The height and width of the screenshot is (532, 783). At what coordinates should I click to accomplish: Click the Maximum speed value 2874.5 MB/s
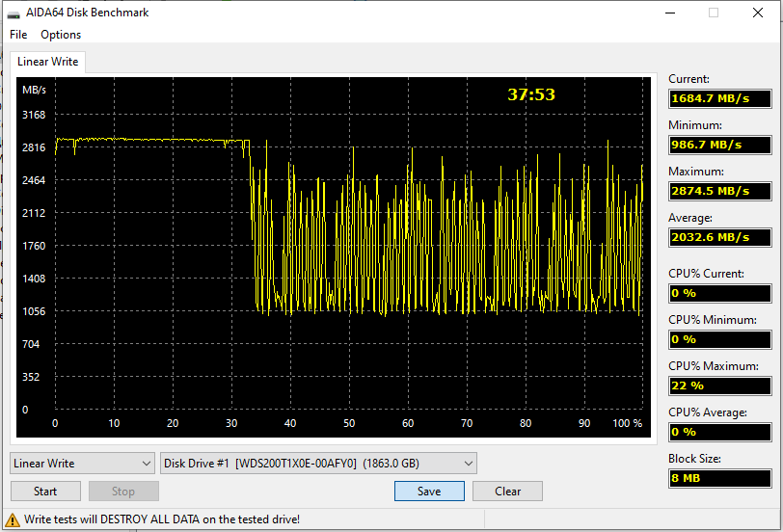(x=720, y=191)
